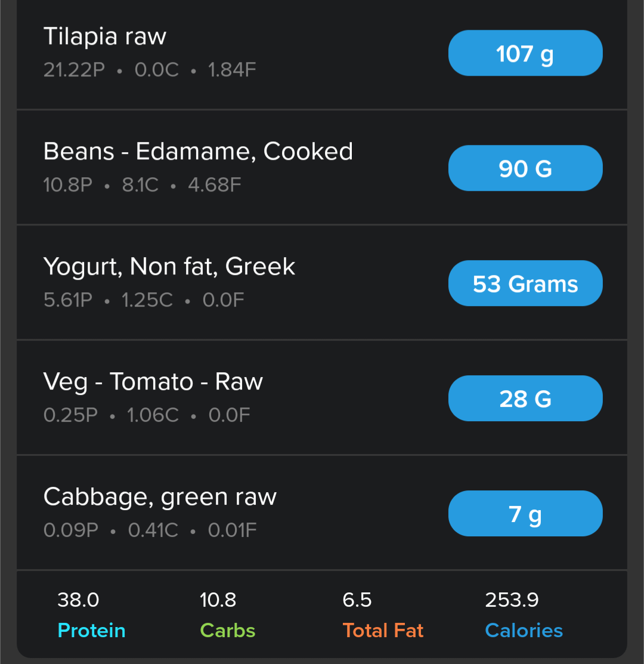The image size is (644, 664).
Task: Click the edamame 10.8P macro line
Action: 142,185
